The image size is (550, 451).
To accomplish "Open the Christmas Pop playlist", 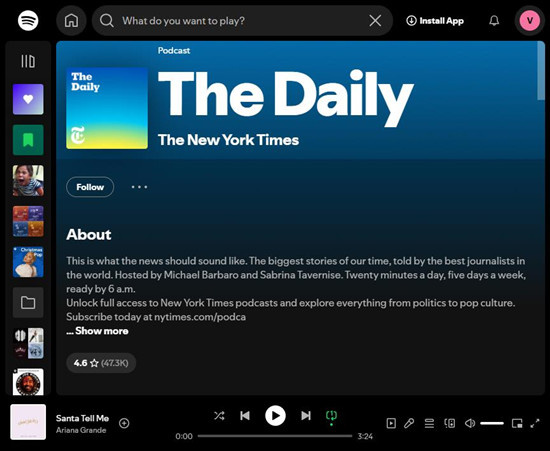I will [x=28, y=262].
